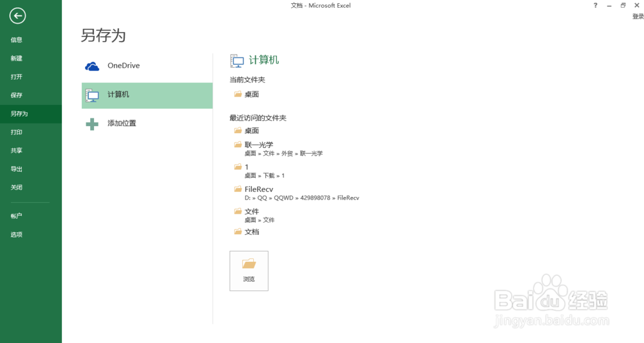Select 新建 in the sidebar

[17, 59]
